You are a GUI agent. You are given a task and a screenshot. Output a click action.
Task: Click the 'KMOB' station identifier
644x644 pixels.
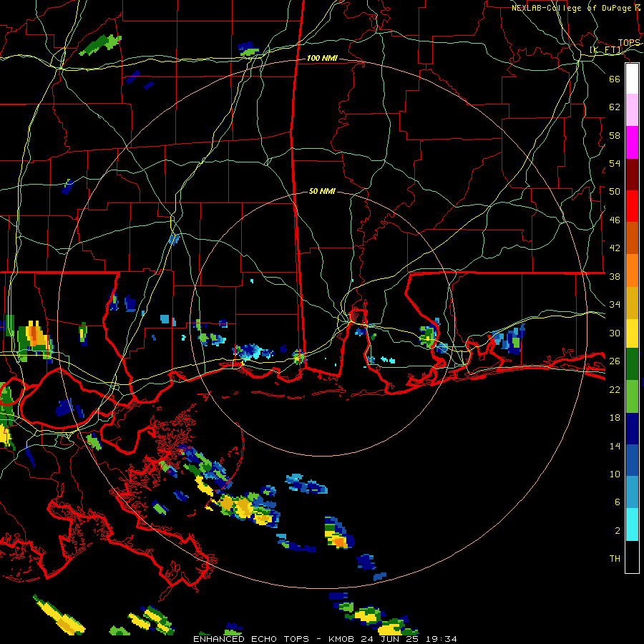(343, 639)
